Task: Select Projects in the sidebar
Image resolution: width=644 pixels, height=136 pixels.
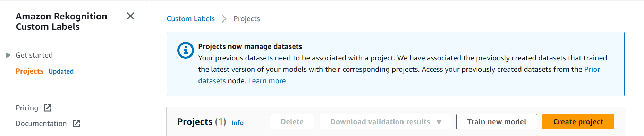Action: coord(29,71)
